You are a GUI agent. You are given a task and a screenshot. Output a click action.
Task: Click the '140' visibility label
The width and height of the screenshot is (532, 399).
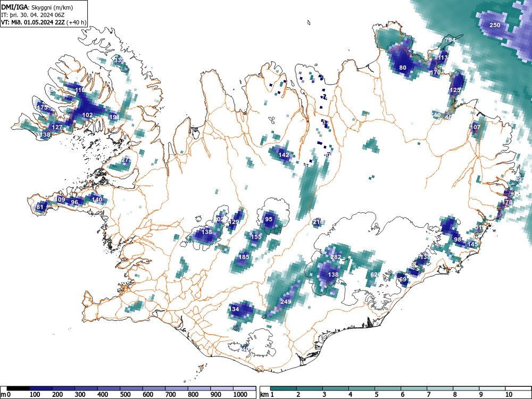point(97,199)
